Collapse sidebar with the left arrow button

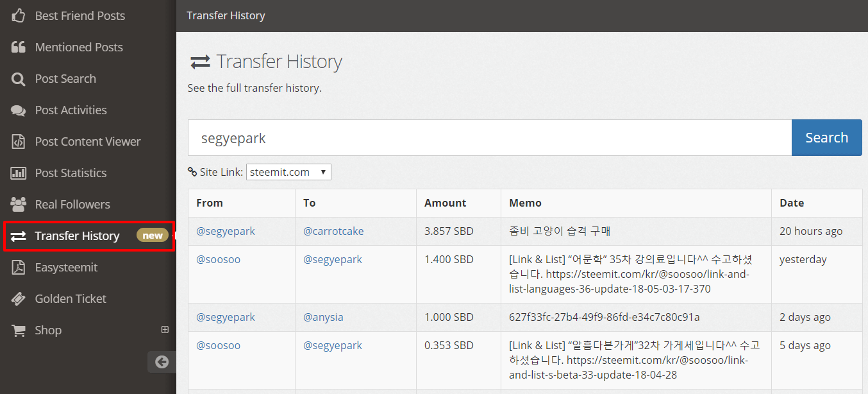click(162, 362)
